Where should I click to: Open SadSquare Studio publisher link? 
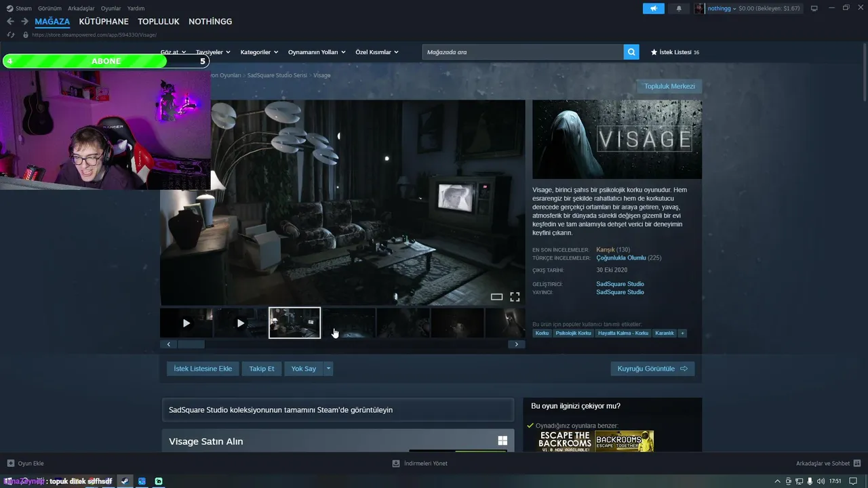[620, 292]
